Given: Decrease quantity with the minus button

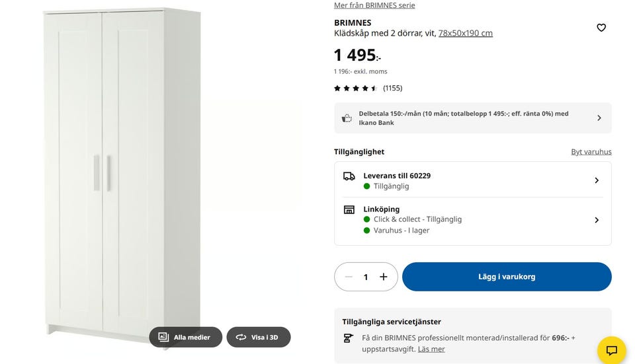Looking at the screenshot, I should click(x=349, y=277).
